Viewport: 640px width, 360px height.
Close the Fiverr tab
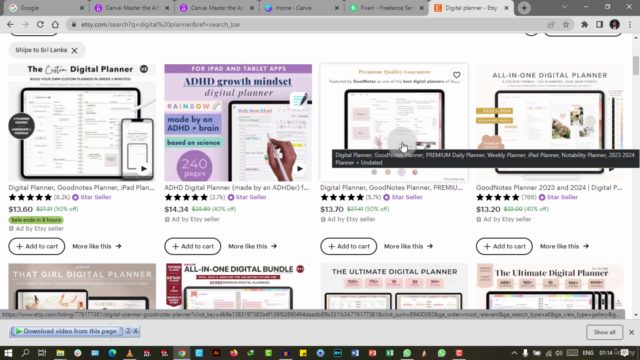click(422, 8)
